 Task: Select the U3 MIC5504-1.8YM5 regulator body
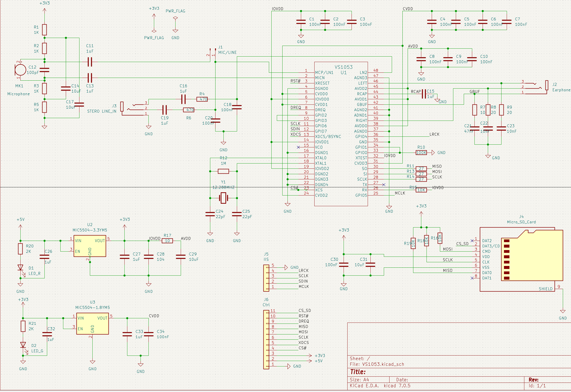[93, 324]
